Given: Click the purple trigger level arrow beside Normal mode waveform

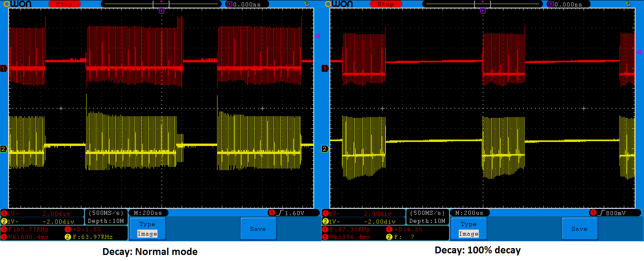Looking at the screenshot, I should click(317, 36).
